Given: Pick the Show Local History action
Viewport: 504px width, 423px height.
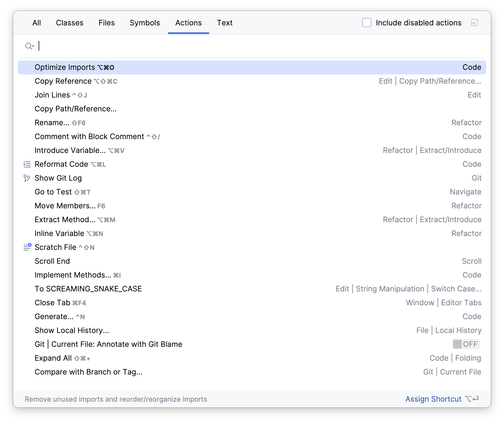Looking at the screenshot, I should [72, 330].
